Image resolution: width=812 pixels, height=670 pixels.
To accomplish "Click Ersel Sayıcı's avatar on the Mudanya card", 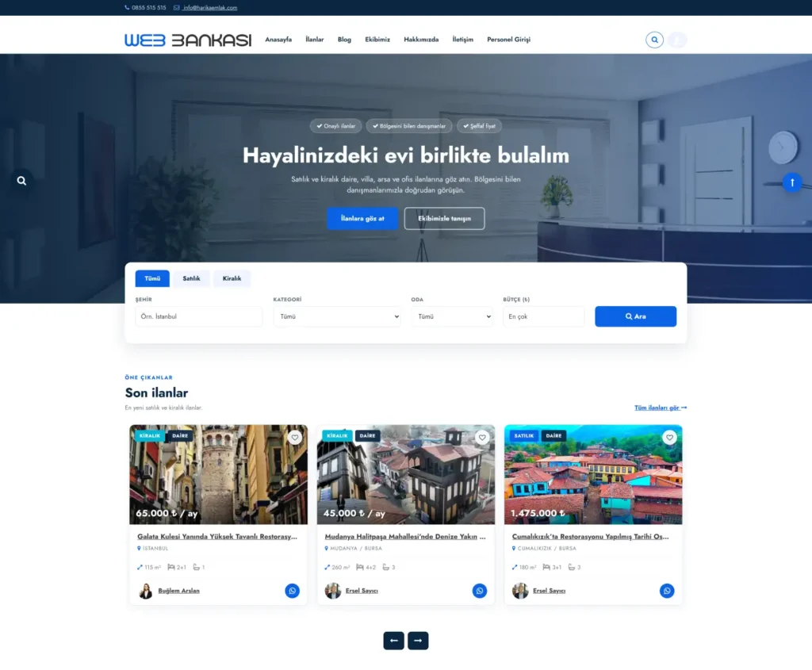I will 333,591.
